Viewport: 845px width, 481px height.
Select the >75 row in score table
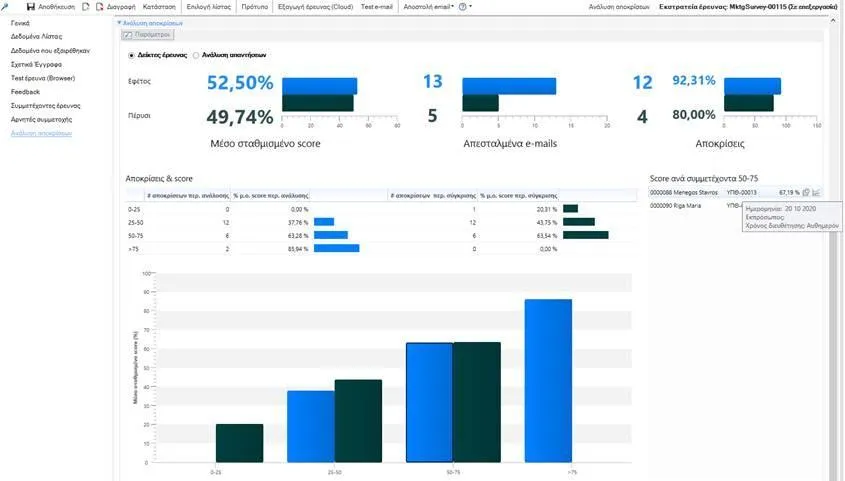point(381,249)
